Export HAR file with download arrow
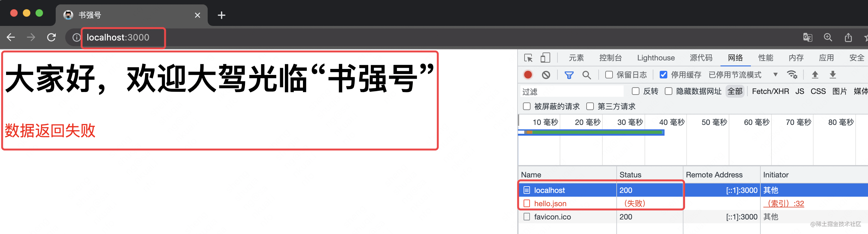868x234 pixels. [833, 75]
